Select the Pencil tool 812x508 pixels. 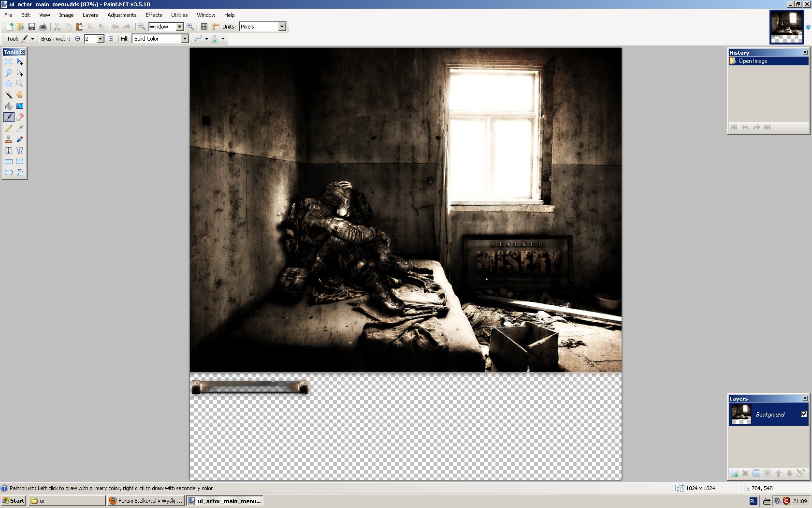9,128
